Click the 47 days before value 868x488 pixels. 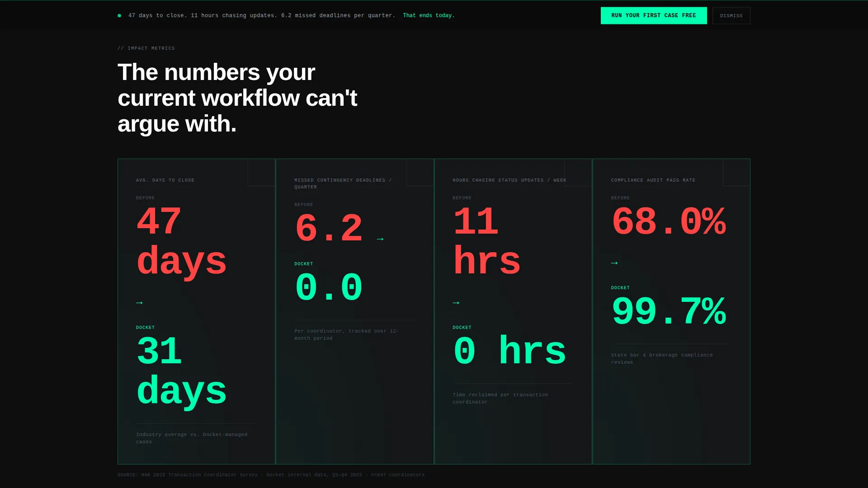(181, 241)
